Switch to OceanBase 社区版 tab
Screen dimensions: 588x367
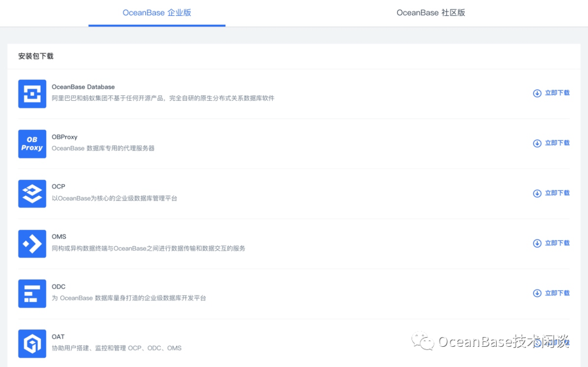(x=431, y=13)
